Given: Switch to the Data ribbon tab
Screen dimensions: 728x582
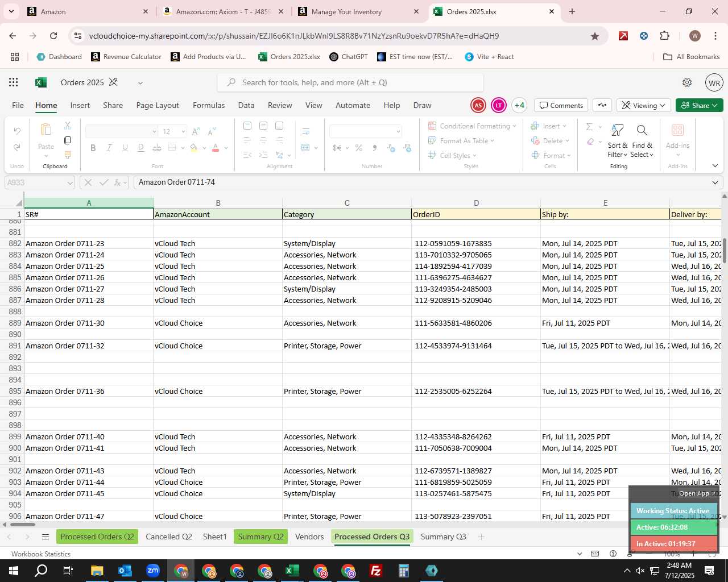Looking at the screenshot, I should click(246, 105).
